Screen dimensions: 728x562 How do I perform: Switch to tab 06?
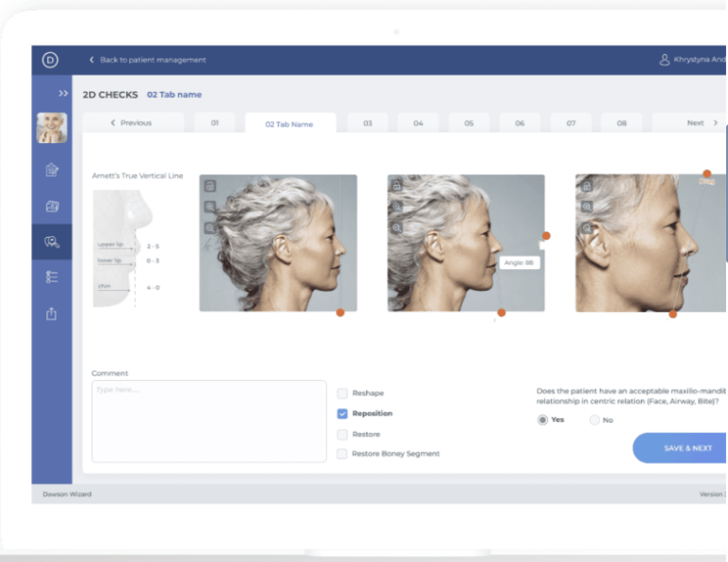tap(519, 123)
